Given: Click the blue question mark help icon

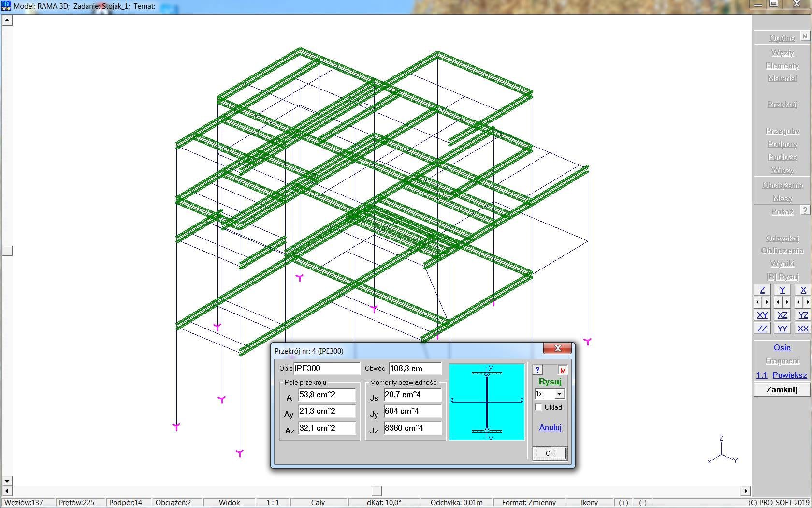Looking at the screenshot, I should 537,370.
